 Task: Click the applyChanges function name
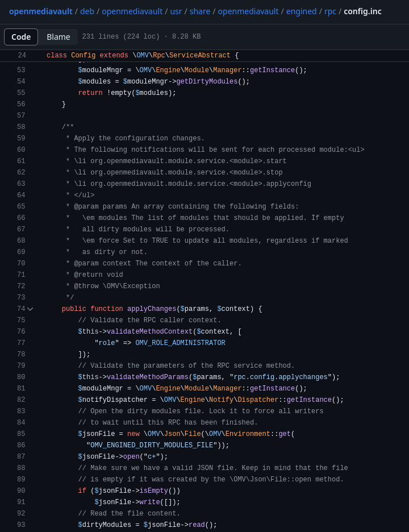tap(152, 309)
